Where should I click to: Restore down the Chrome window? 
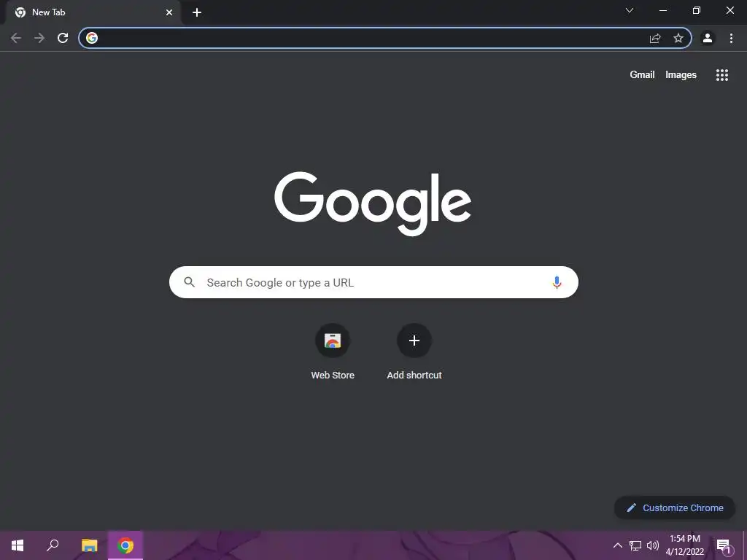pyautogui.click(x=697, y=10)
